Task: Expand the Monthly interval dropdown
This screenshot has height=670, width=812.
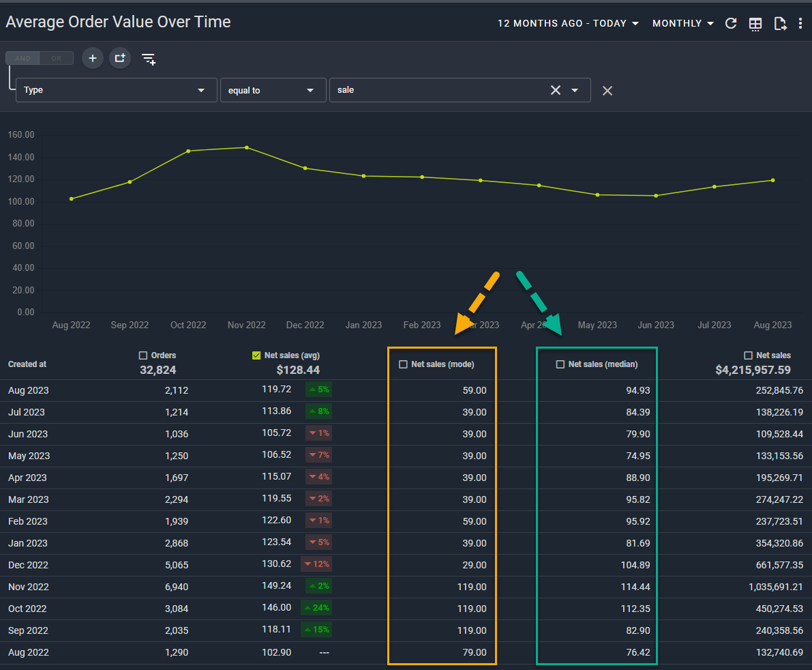Action: [x=682, y=23]
